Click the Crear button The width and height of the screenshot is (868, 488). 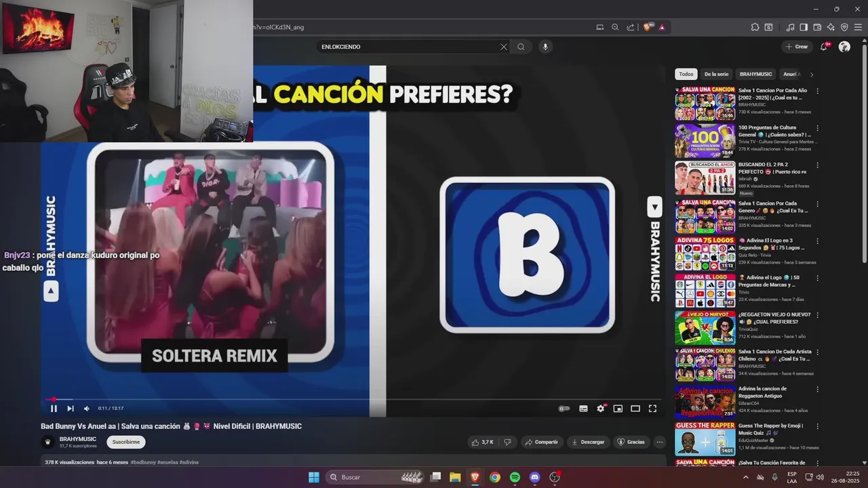click(x=797, y=47)
